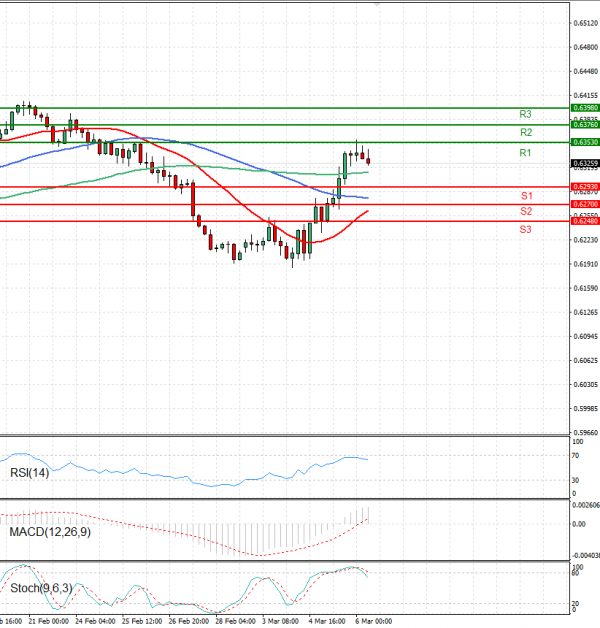This screenshot has height=628, width=600.
Task: Select the red 0.62480 price tag
Action: point(584,221)
